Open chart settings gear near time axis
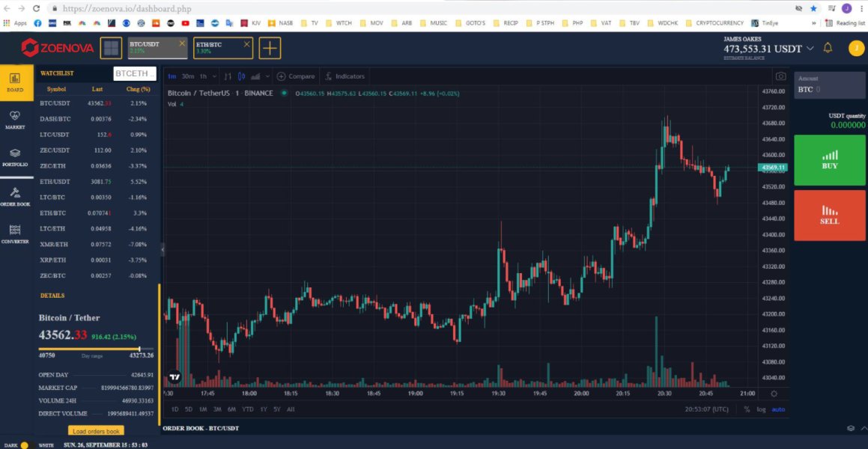The height and width of the screenshot is (449, 868). 774,394
